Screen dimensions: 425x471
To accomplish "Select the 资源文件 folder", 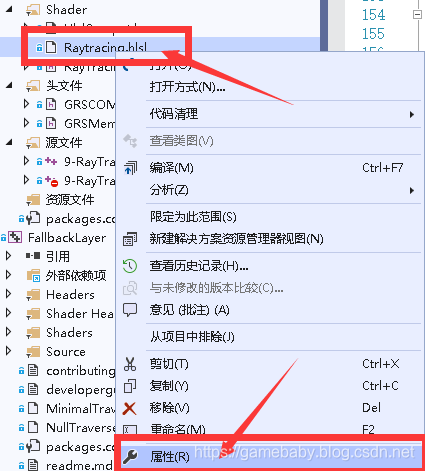I will (70, 200).
